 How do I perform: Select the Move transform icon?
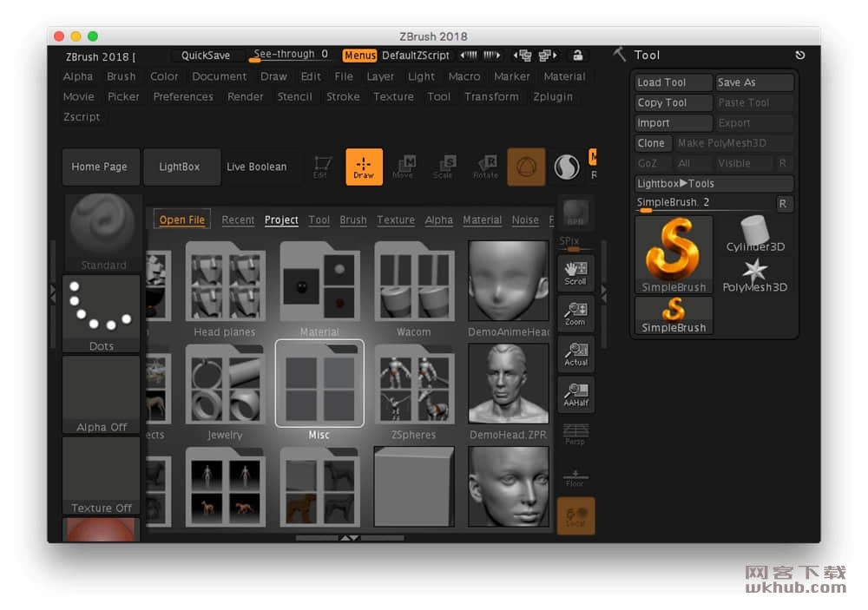click(x=404, y=167)
